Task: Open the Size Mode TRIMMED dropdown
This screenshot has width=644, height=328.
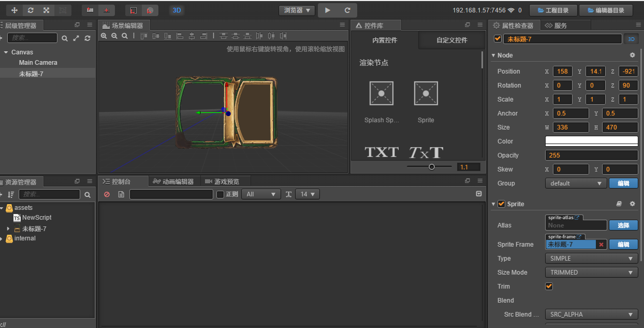Action: (x=591, y=273)
